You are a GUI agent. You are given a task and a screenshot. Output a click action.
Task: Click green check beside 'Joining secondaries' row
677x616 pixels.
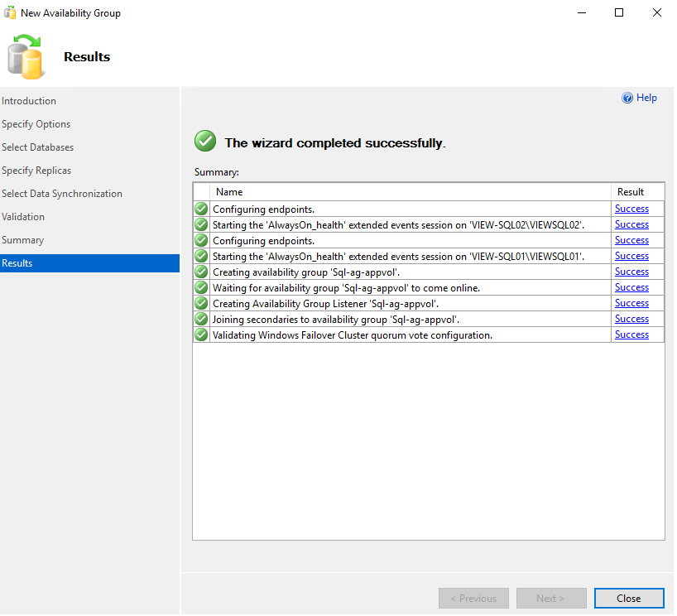click(x=201, y=319)
